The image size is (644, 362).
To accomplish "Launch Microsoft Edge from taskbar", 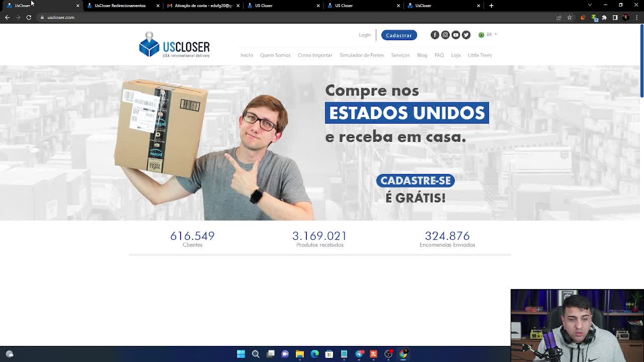I will (x=314, y=354).
